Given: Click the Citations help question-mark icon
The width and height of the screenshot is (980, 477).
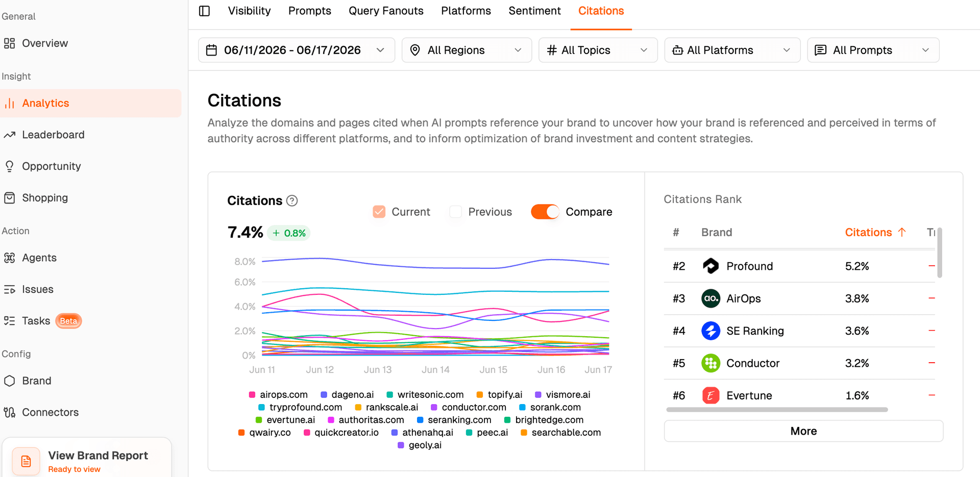Looking at the screenshot, I should click(x=292, y=200).
